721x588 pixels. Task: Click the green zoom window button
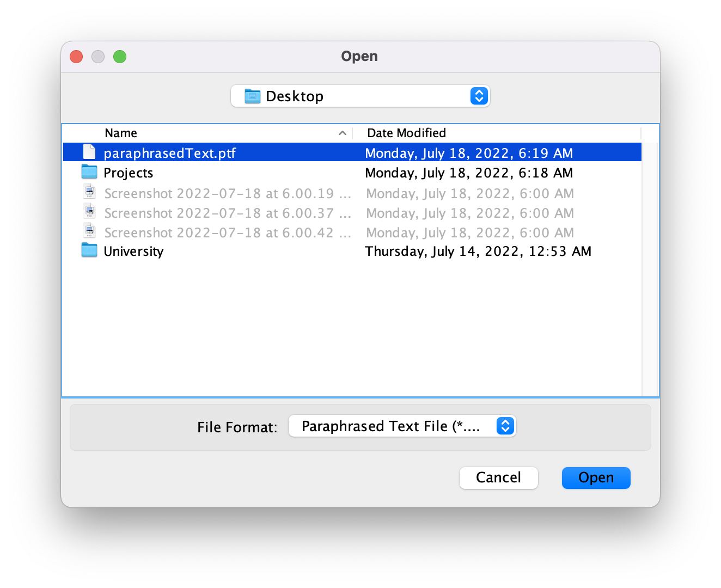point(120,57)
